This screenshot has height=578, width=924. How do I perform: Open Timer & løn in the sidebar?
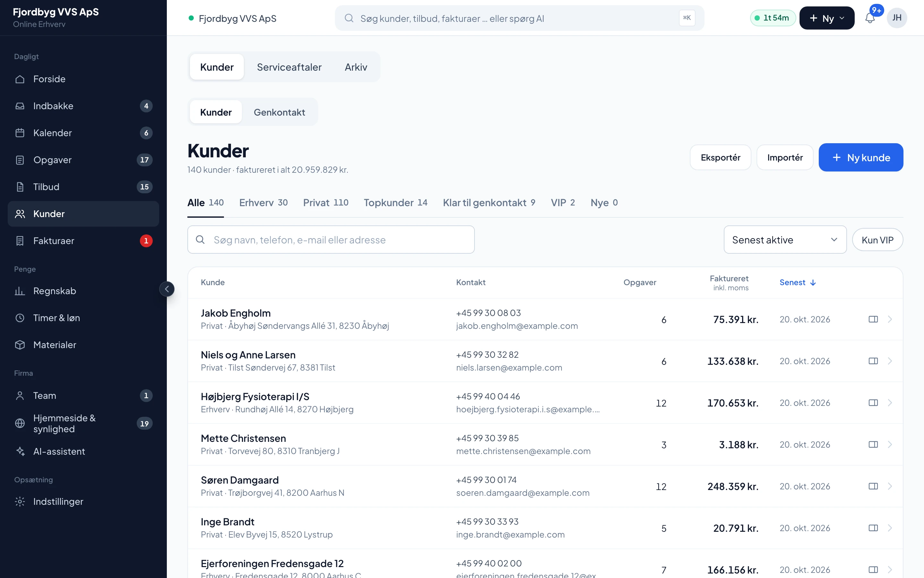pos(83,318)
